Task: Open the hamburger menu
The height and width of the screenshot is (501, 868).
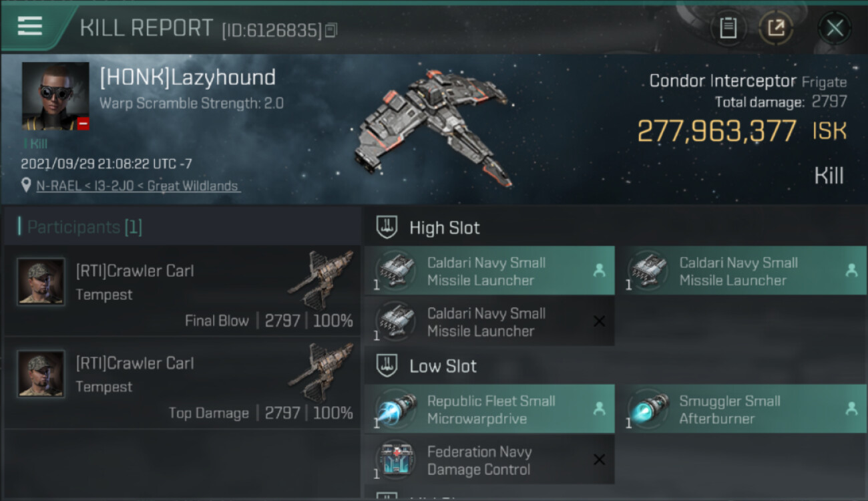Action: pyautogui.click(x=30, y=26)
